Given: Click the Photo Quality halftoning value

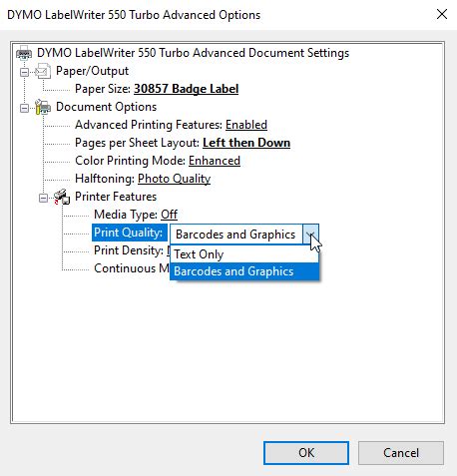Looking at the screenshot, I should (175, 179).
